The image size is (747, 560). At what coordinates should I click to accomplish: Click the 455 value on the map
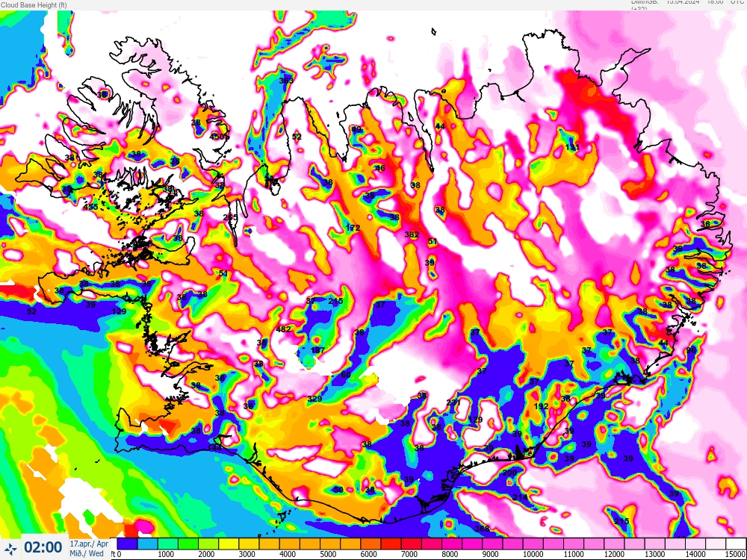90,207
